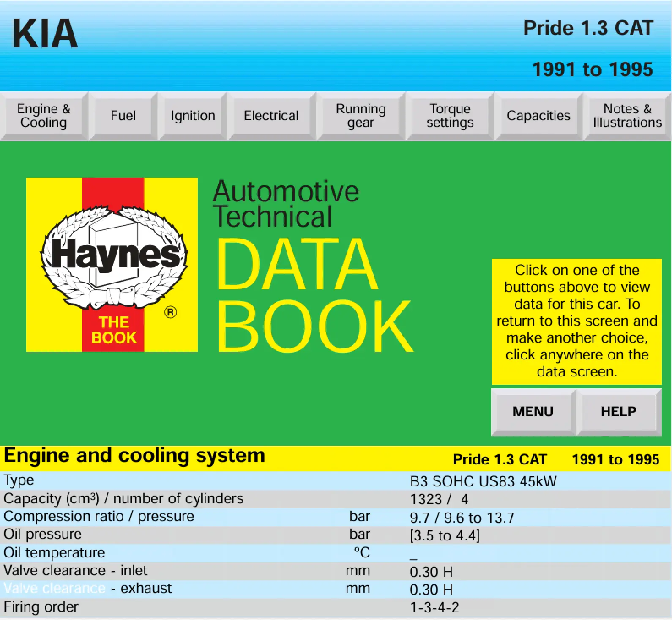Open Notes & Illustrations tab
The image size is (672, 620).
pyautogui.click(x=627, y=116)
